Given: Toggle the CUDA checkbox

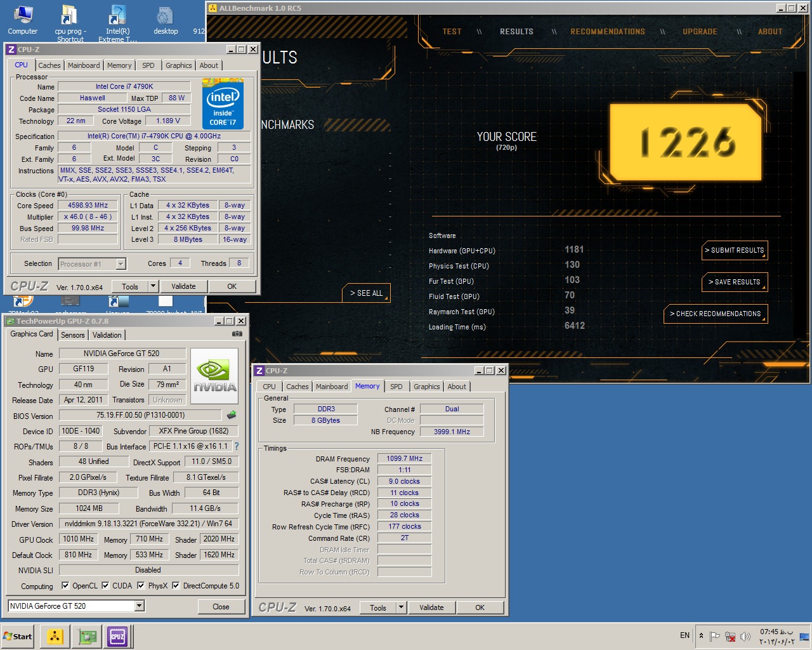Looking at the screenshot, I should click(105, 585).
